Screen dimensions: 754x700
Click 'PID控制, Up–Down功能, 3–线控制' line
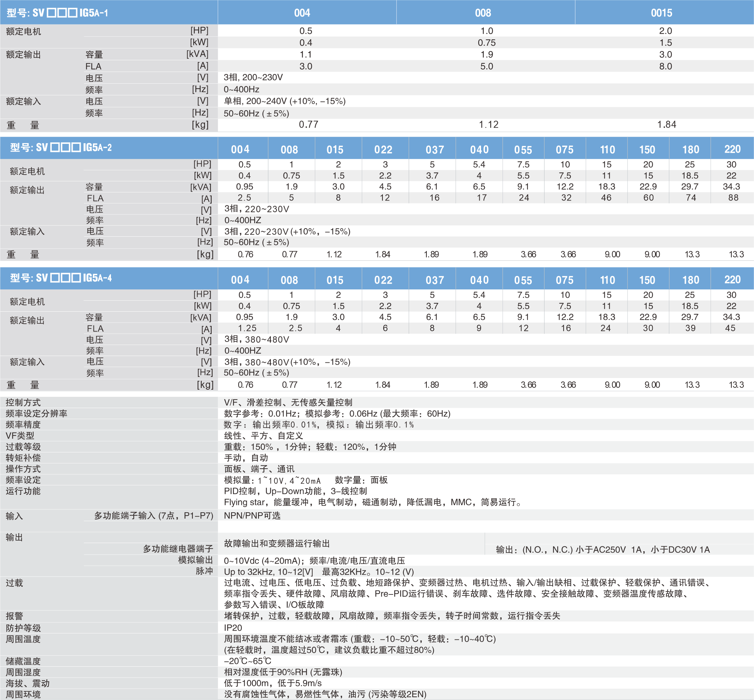pos(295,491)
